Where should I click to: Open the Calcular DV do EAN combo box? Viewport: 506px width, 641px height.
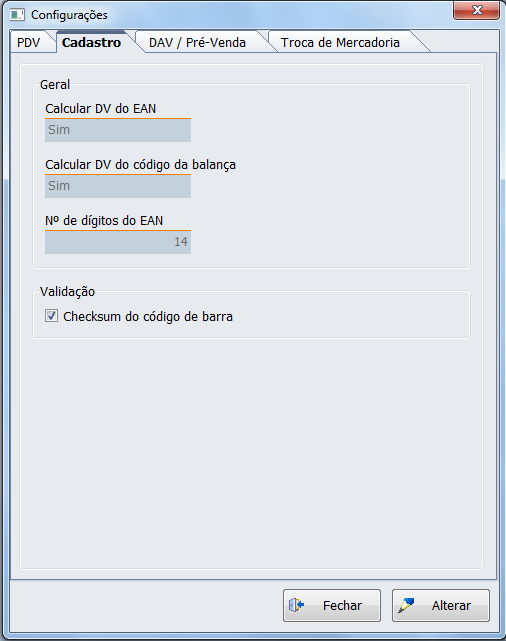[x=118, y=130]
